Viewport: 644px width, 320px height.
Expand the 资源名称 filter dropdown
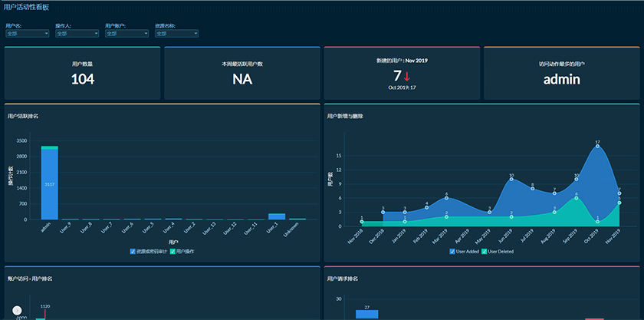coord(176,33)
